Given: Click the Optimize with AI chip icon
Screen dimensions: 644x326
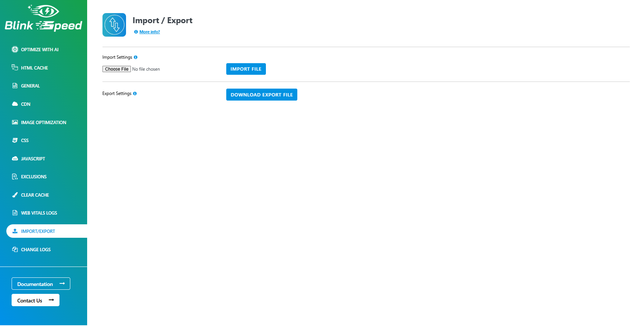Looking at the screenshot, I should (x=15, y=49).
